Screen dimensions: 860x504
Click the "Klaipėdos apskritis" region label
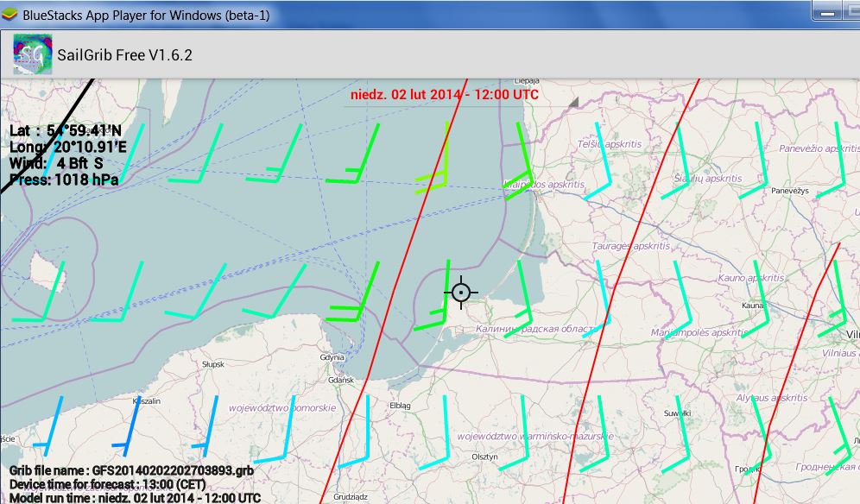[544, 185]
